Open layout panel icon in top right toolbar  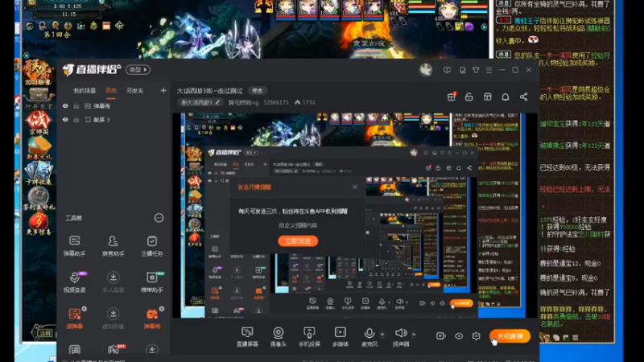(x=488, y=97)
